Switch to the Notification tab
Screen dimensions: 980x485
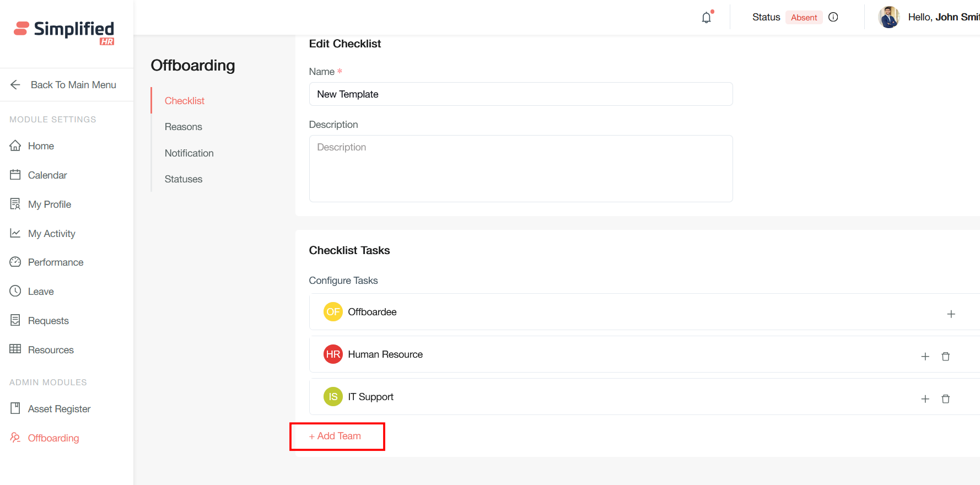pyautogui.click(x=189, y=153)
